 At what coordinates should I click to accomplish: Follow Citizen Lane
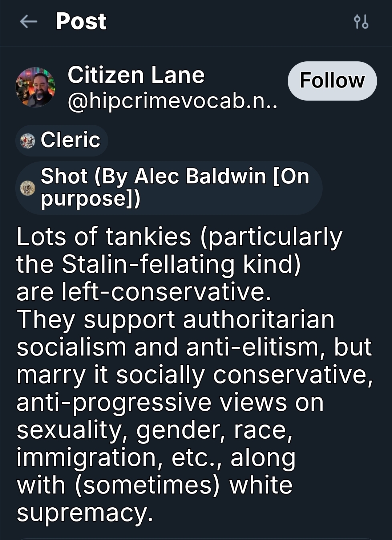tap(332, 81)
